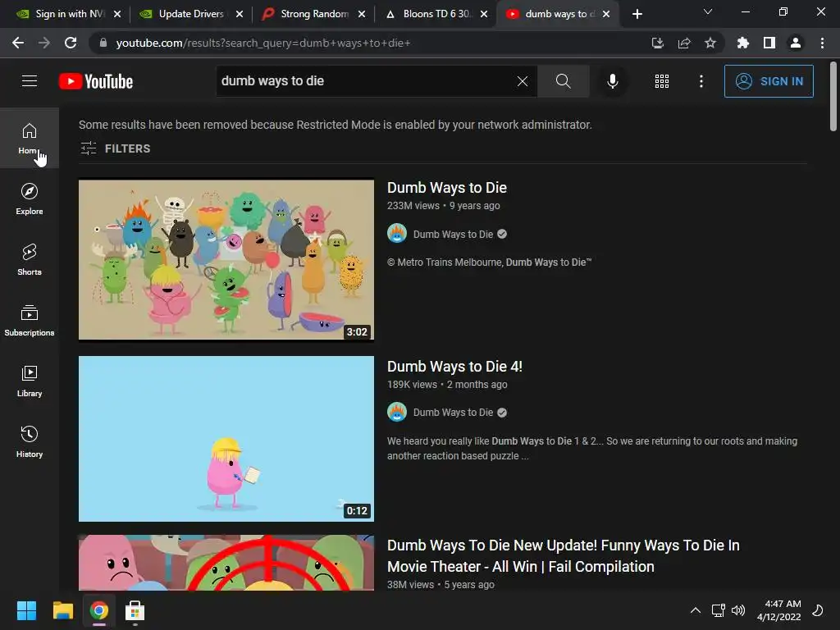This screenshot has width=840, height=630.
Task: Click channel avatar of the 233M views video
Action: point(397,234)
